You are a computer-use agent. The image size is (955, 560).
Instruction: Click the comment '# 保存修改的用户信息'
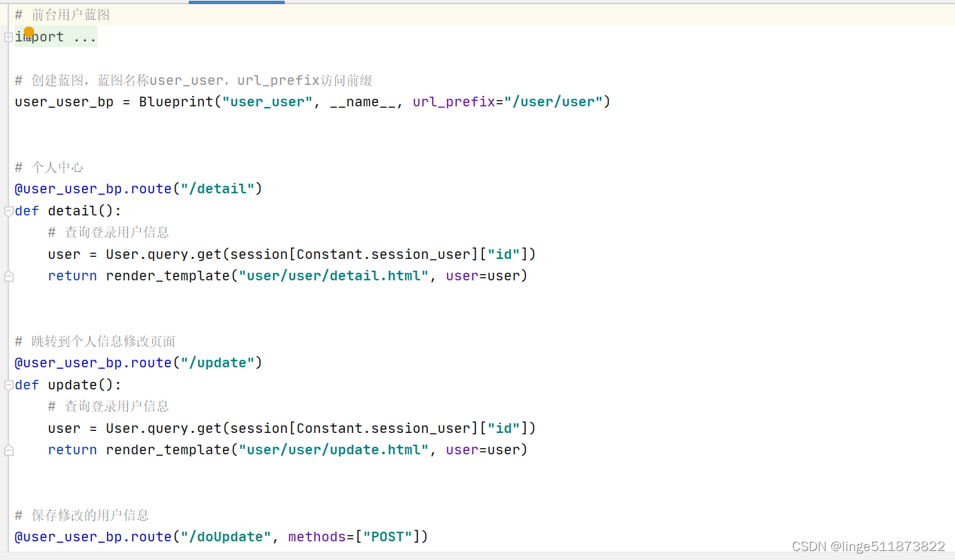click(x=82, y=516)
